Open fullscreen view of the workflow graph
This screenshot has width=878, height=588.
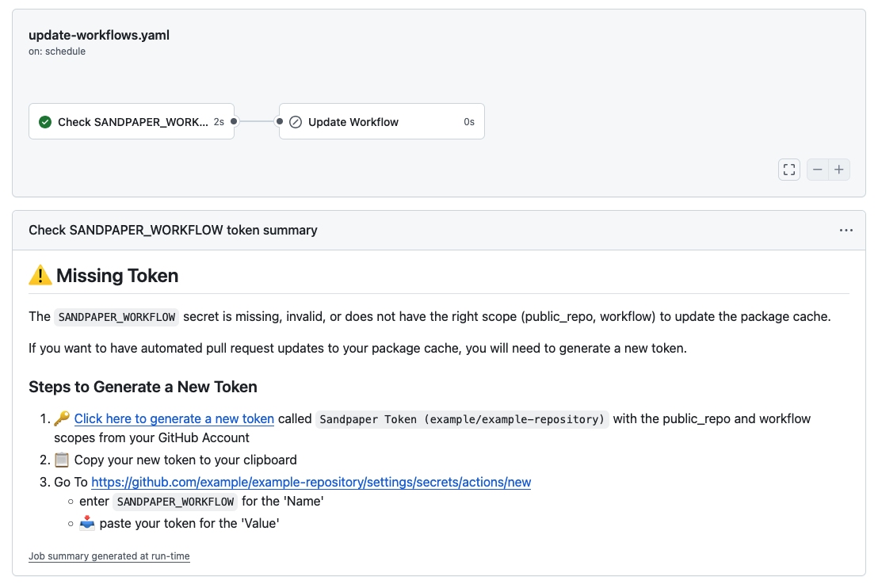coord(788,169)
